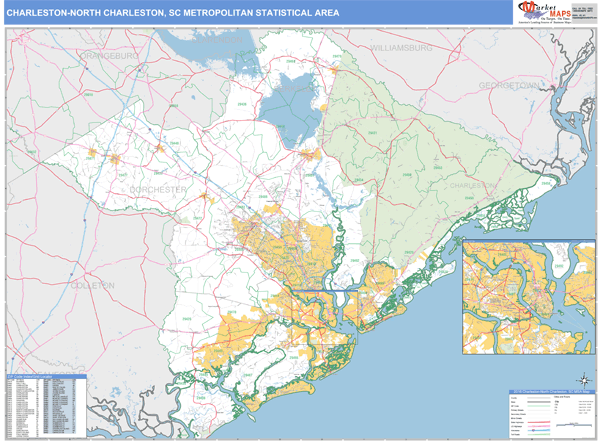Viewport: 600px width, 441px height.
Task: Open the Charleston harbor inset map
Action: 526,296
